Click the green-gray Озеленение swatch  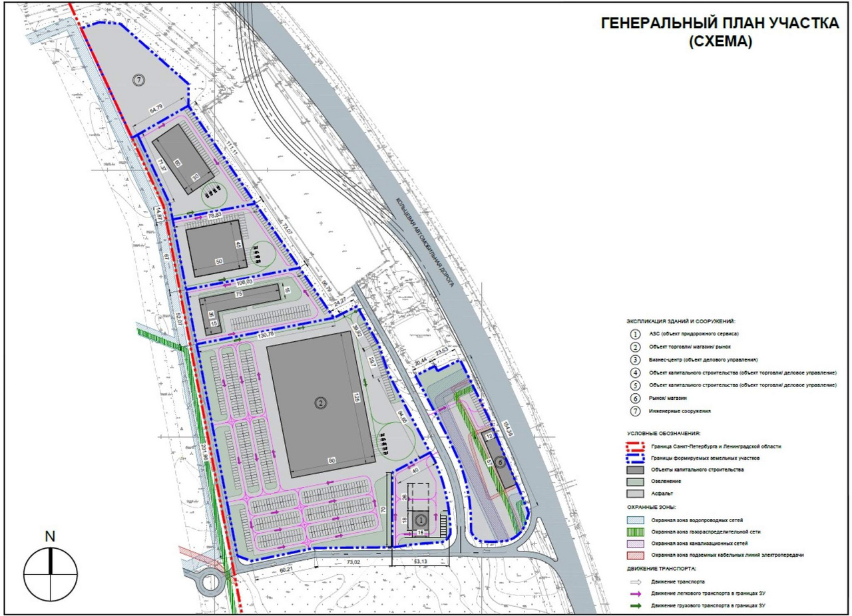[636, 482]
